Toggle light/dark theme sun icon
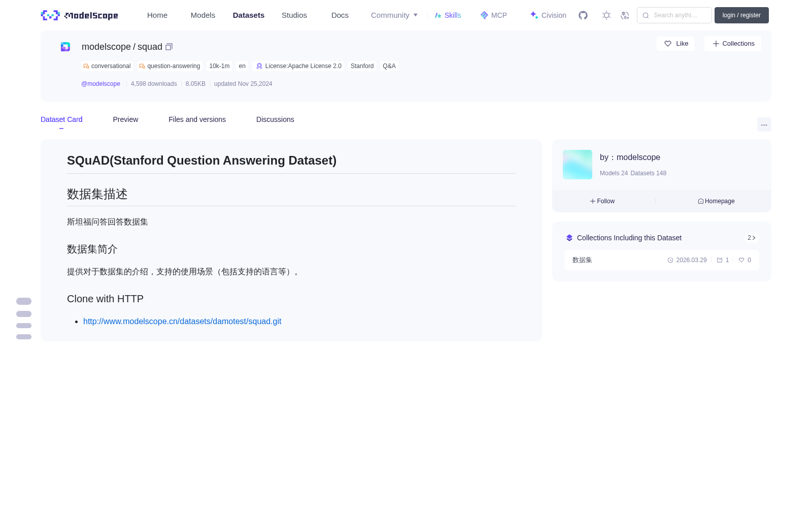The height and width of the screenshot is (508, 812). 606,15
